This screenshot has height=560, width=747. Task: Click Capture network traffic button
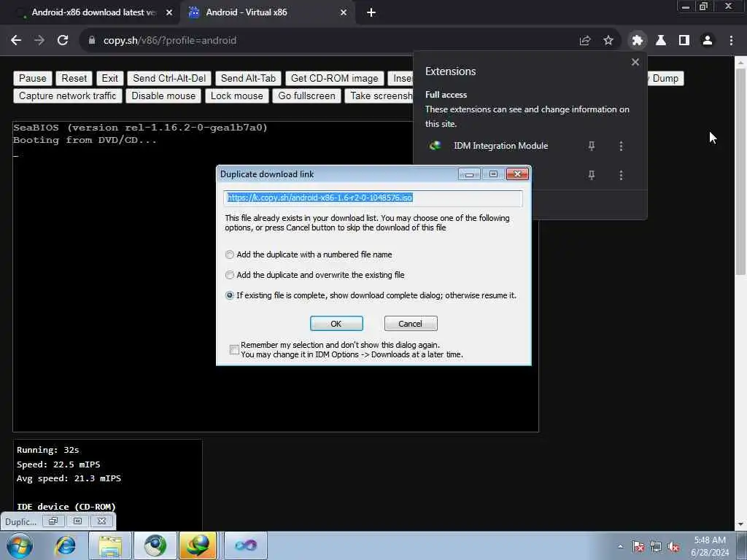click(68, 96)
